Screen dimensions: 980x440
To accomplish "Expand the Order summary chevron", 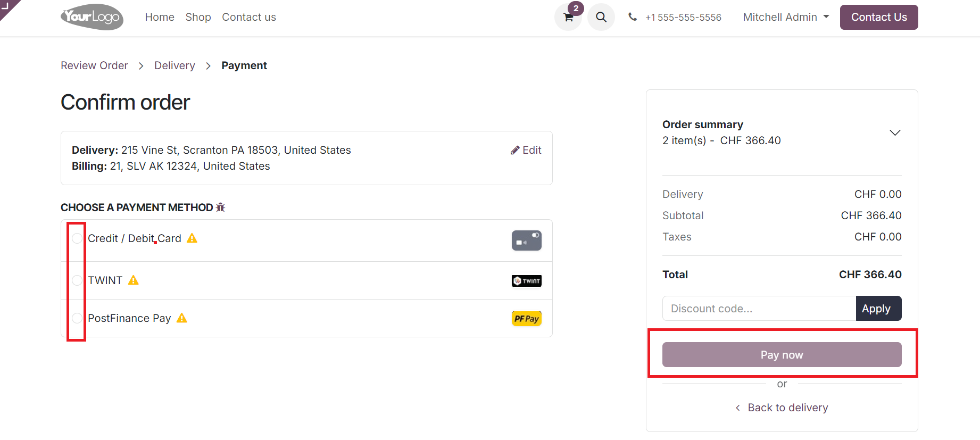I will point(895,132).
